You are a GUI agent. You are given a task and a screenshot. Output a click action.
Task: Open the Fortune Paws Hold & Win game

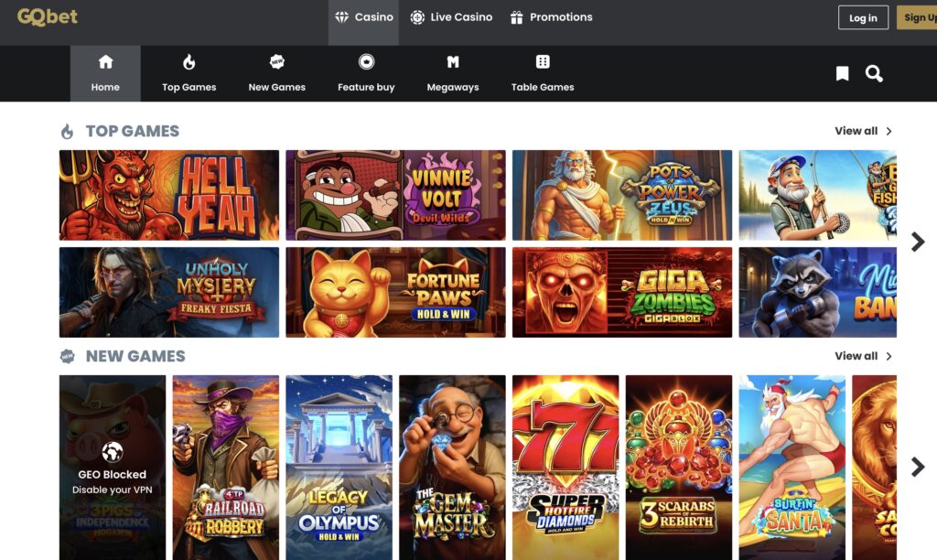395,292
